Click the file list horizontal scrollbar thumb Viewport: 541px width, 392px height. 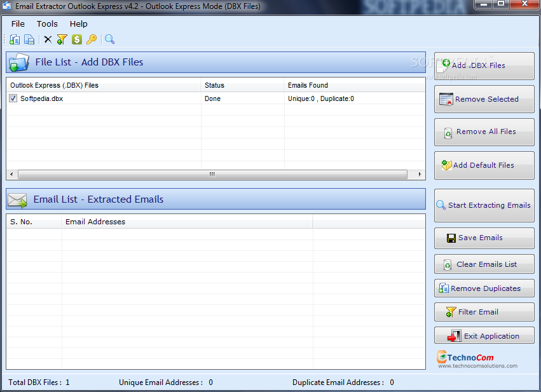[212, 174]
